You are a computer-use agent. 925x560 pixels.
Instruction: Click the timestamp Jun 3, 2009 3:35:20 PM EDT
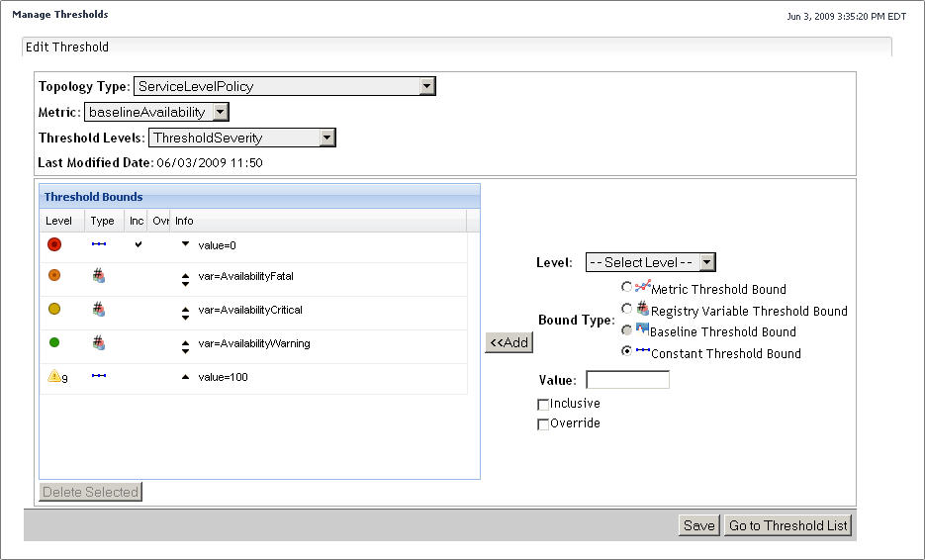[847, 17]
